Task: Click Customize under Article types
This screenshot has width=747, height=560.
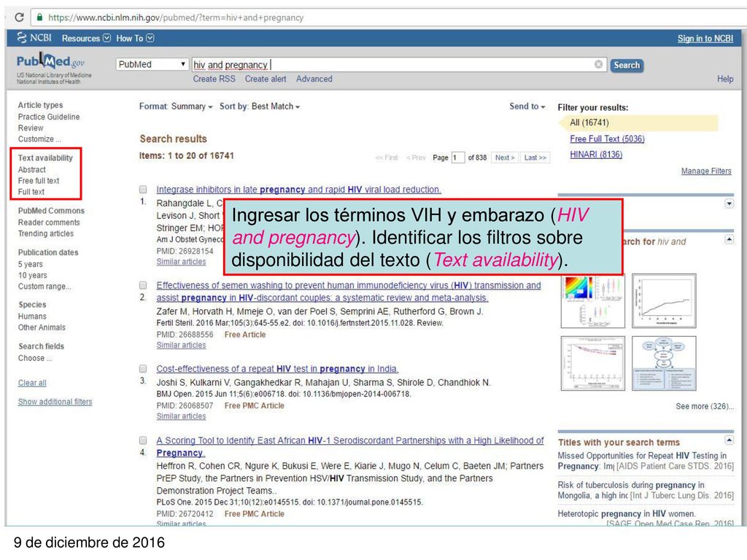Action: tap(39, 139)
